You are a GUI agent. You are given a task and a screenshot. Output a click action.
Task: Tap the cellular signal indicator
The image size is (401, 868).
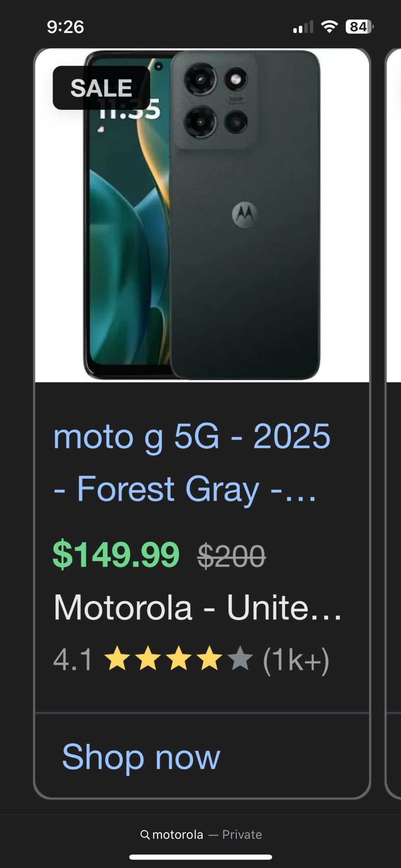[x=303, y=27]
